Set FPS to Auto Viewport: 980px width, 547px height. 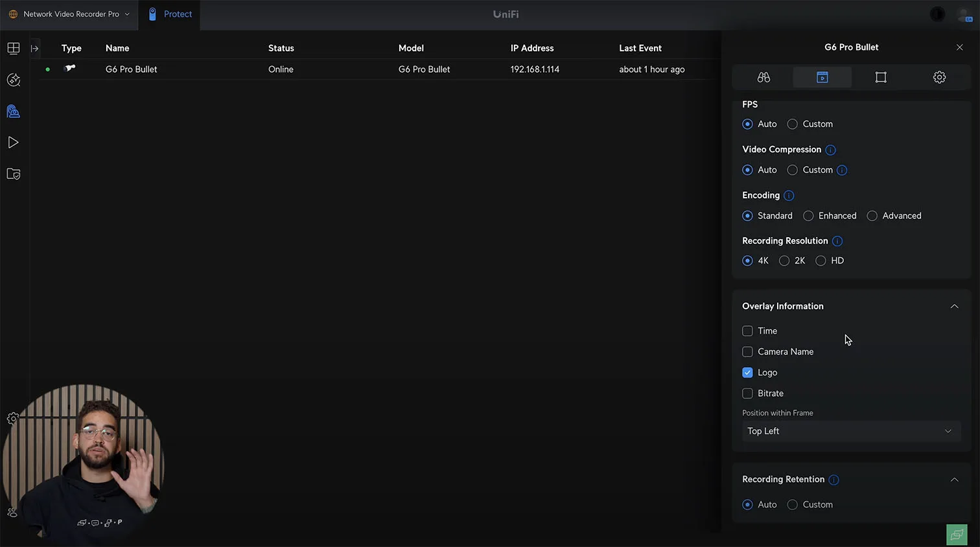point(747,124)
